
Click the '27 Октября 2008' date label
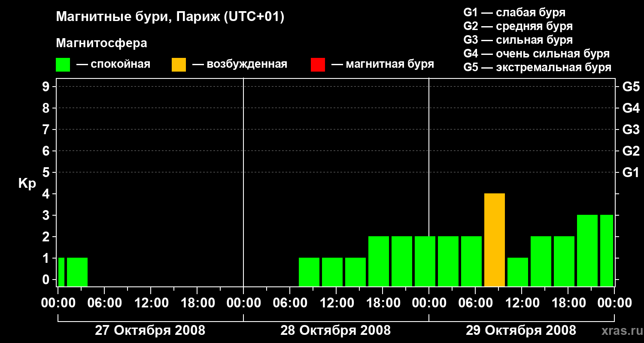point(150,331)
